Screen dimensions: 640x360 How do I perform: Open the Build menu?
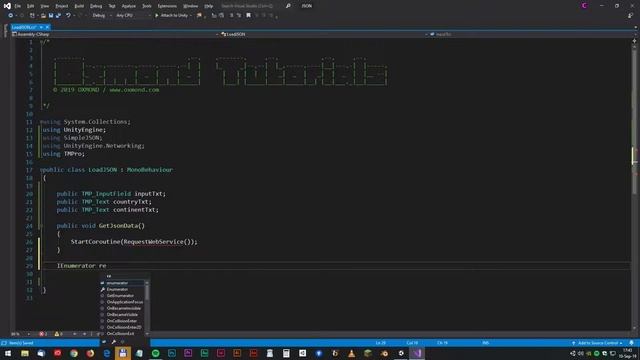[x=79, y=6]
